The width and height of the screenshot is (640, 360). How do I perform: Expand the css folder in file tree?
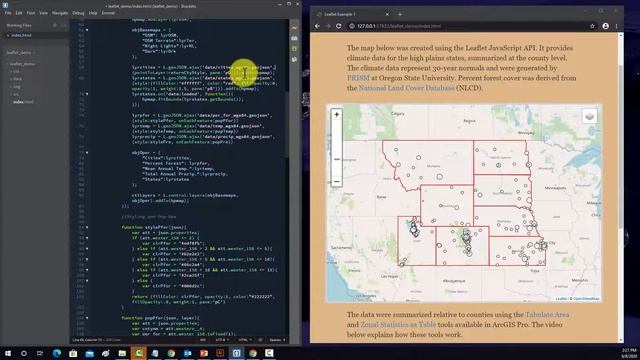[x=16, y=71]
